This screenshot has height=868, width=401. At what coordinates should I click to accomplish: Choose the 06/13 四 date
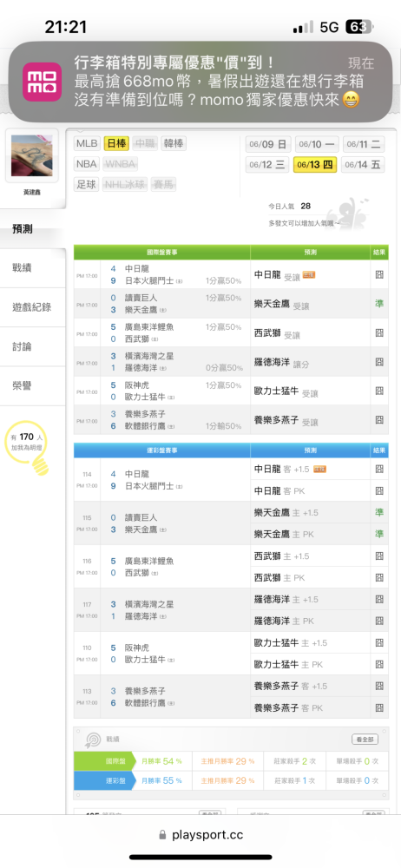(316, 164)
